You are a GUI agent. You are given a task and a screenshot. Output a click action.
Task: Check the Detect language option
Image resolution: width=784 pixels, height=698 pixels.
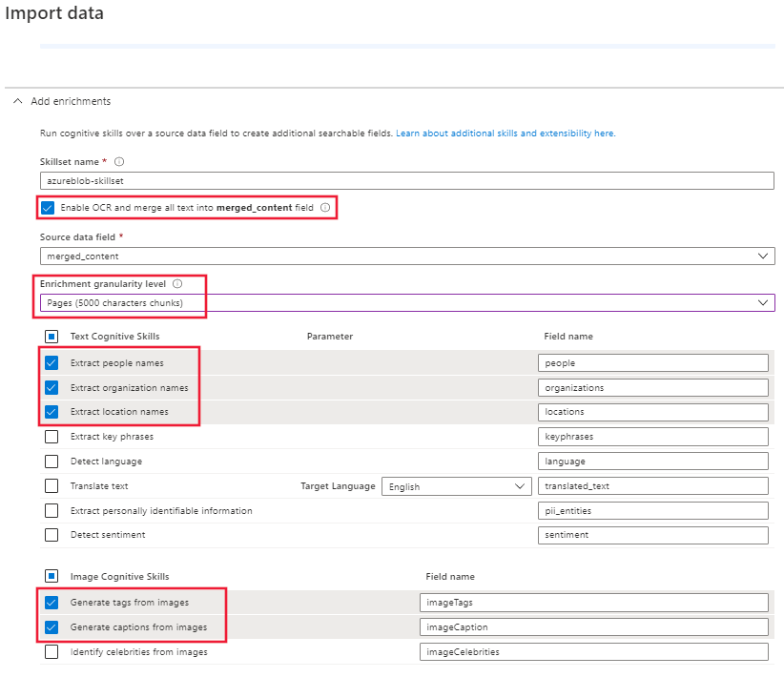(x=52, y=462)
